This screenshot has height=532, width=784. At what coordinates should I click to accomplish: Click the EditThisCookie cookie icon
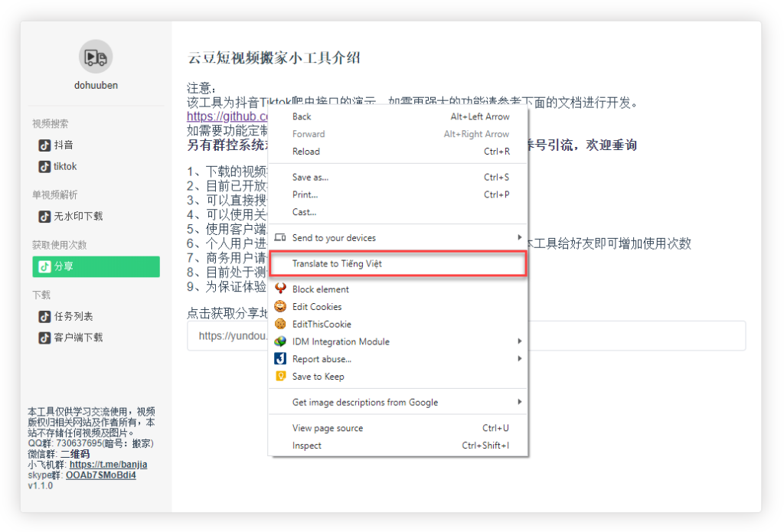(280, 324)
